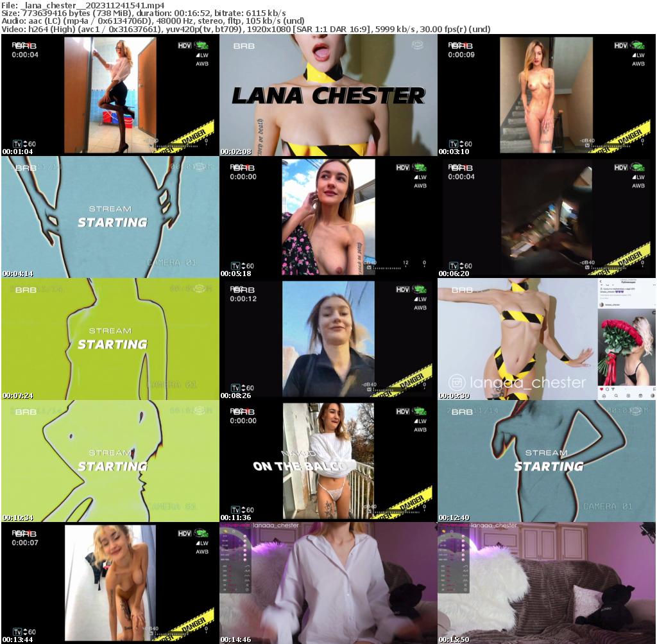The image size is (657, 644).
Task: Tap the back chevron on the Публикации screen
Action: pyautogui.click(x=601, y=282)
